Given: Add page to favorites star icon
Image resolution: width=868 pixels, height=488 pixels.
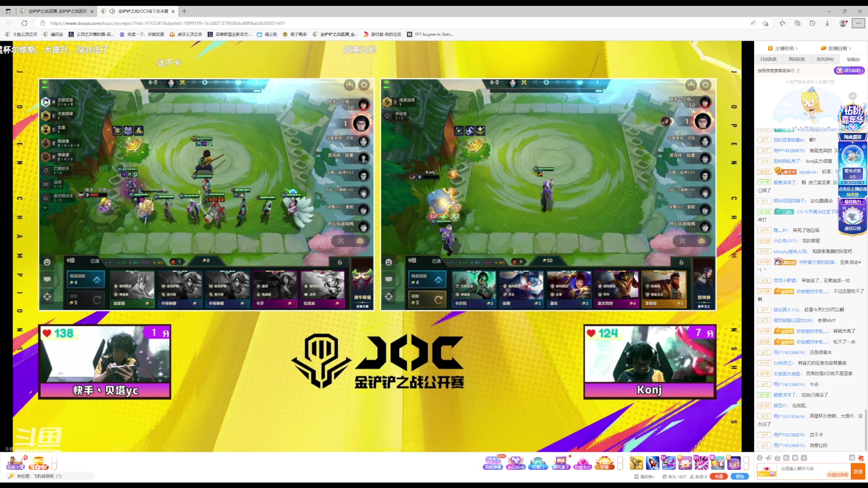Looking at the screenshot, I should [x=765, y=23].
